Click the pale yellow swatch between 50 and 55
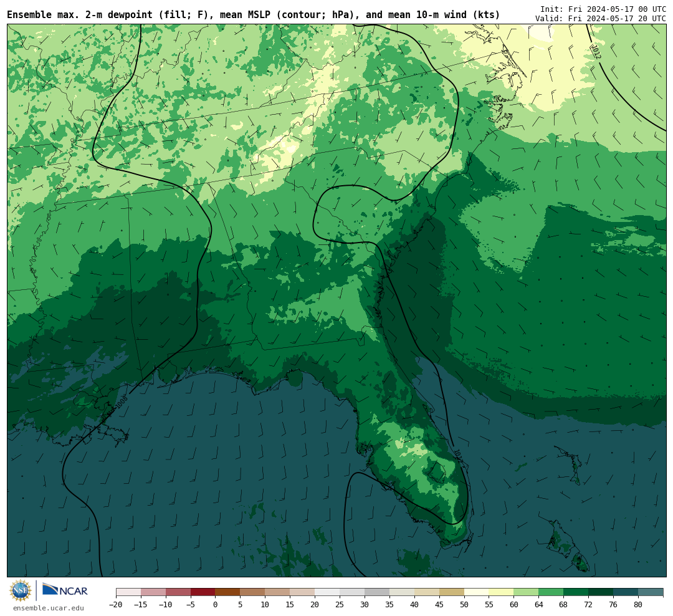Screen dimensions: 673x616 point(477,592)
